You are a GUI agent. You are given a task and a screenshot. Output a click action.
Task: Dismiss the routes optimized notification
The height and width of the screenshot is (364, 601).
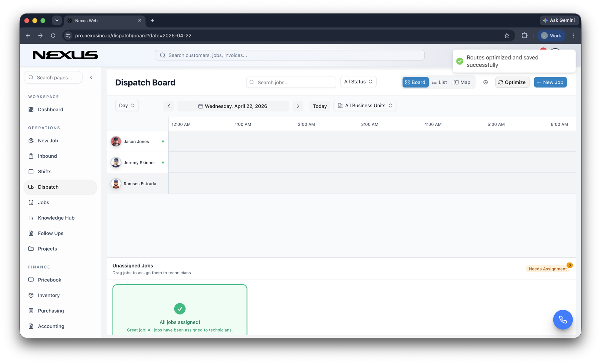coord(514,61)
